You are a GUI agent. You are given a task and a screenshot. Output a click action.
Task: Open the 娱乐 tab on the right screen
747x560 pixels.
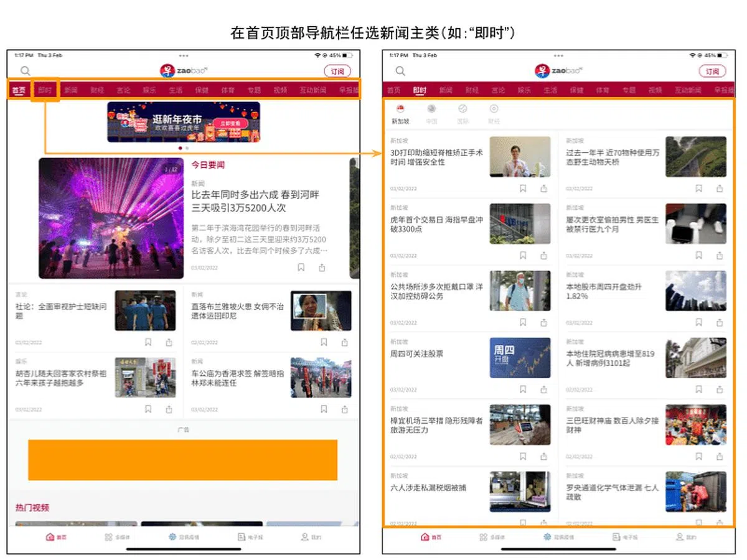524,90
